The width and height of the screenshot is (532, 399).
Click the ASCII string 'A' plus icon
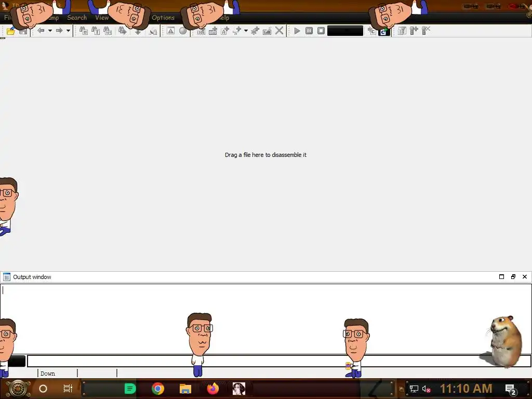pos(225,31)
